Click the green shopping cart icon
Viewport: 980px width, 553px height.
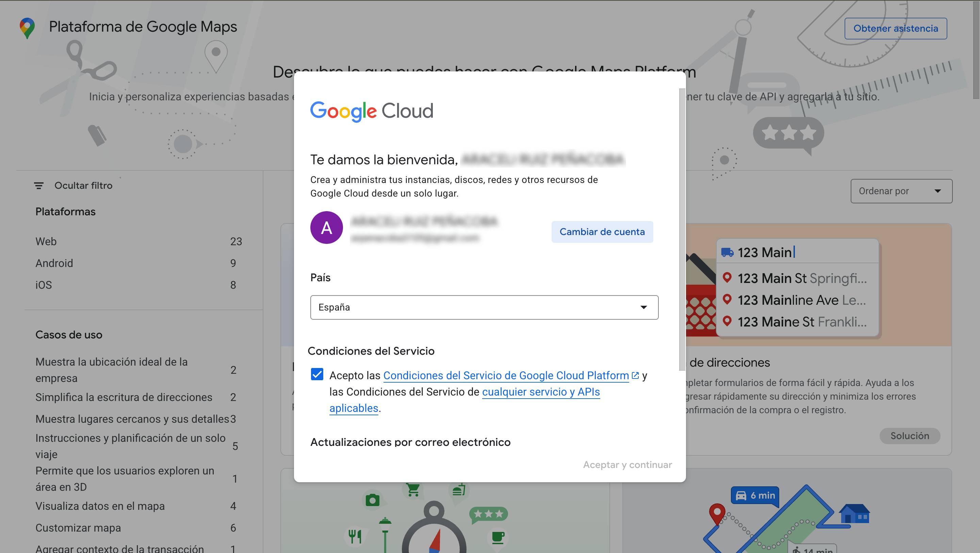click(413, 489)
